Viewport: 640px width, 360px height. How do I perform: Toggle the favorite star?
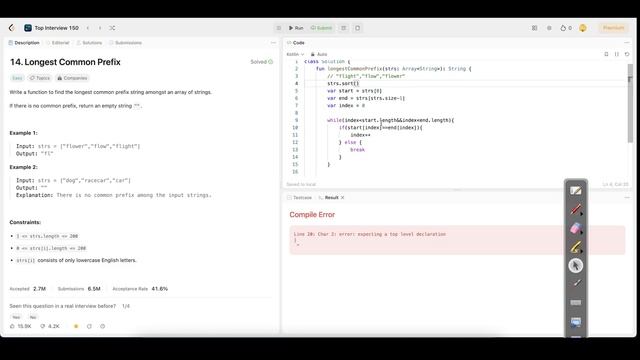pos(76,326)
